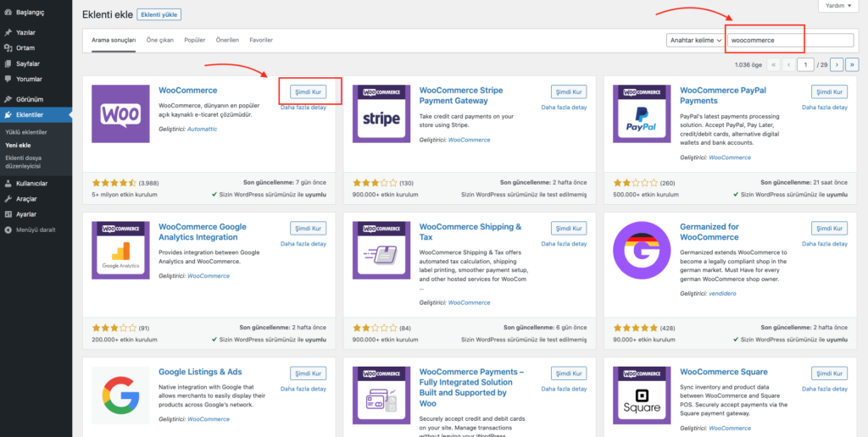Click the PayPal Payments plugin logo

coord(642,114)
